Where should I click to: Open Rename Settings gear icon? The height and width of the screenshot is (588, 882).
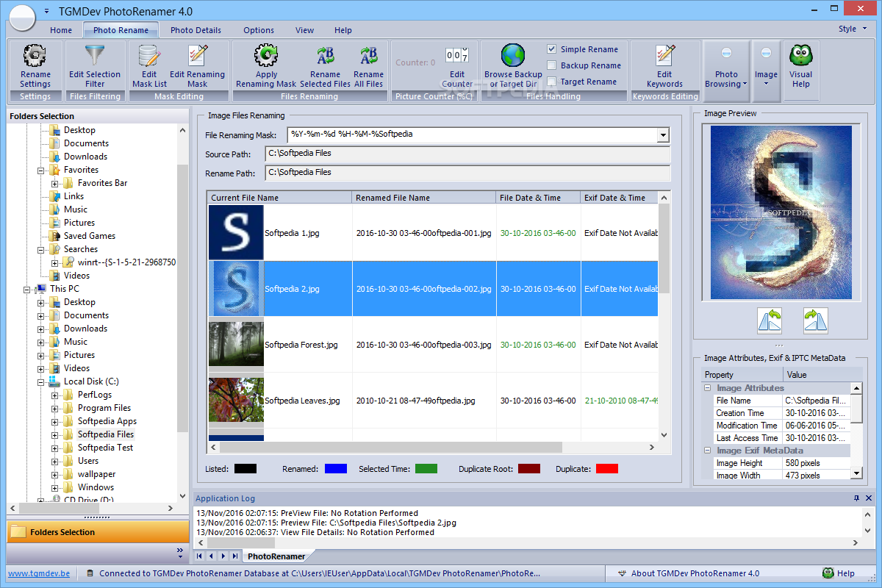tap(35, 56)
